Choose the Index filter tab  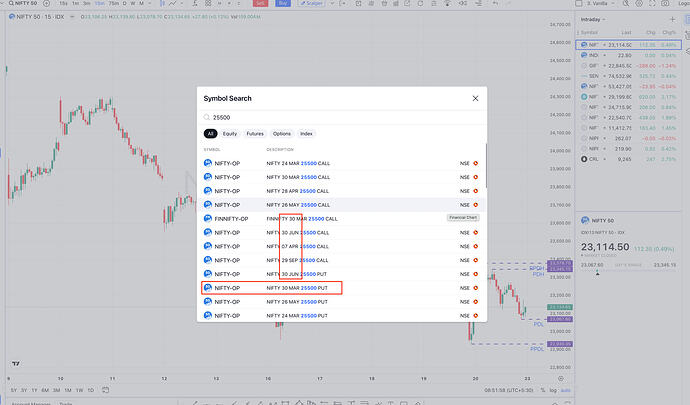tap(306, 133)
